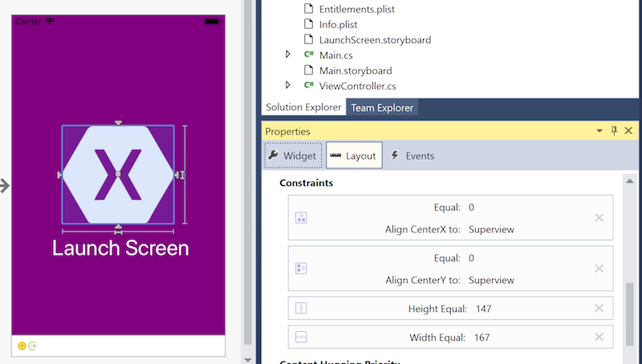The image size is (642, 364).
Task: Click the image view center handle
Action: [118, 174]
